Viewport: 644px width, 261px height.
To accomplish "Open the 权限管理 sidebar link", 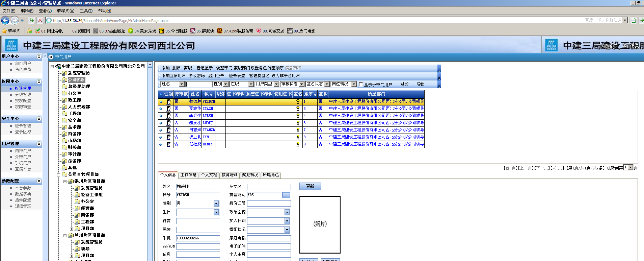I will (23, 89).
